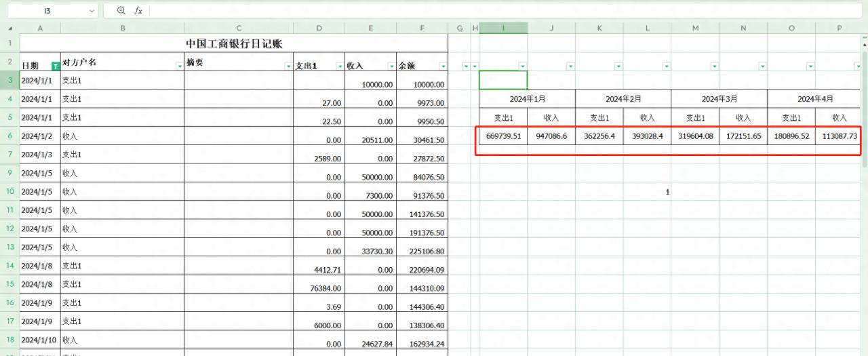Image resolution: width=868 pixels, height=356 pixels.
Task: Select column B header
Action: tap(123, 28)
